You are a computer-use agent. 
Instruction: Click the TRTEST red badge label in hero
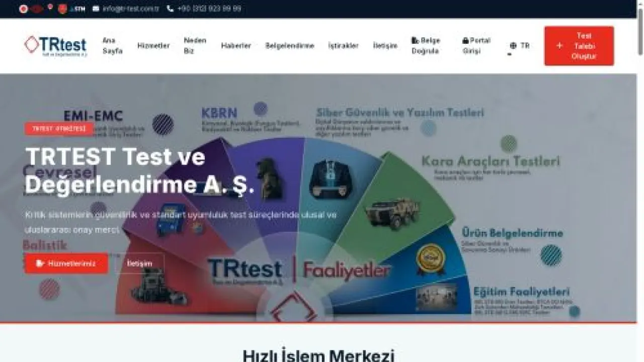pyautogui.click(x=59, y=129)
